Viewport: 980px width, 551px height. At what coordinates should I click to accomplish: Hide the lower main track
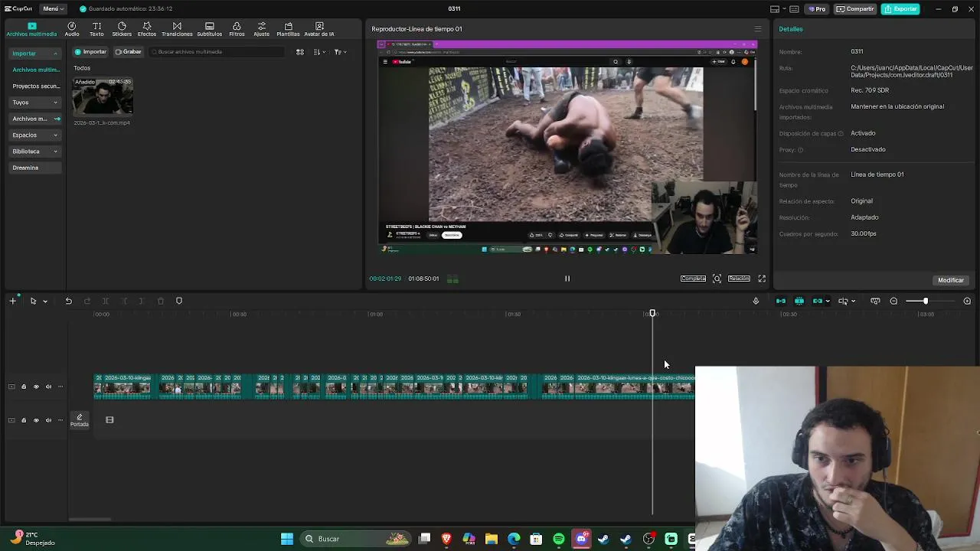pyautogui.click(x=36, y=420)
